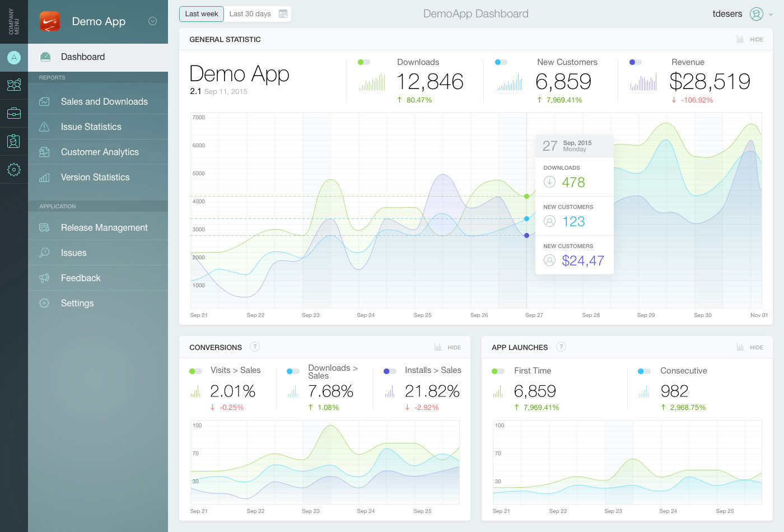Viewport: 784px width, 532px height.
Task: Open help icon next to Conversions
Action: (x=255, y=347)
